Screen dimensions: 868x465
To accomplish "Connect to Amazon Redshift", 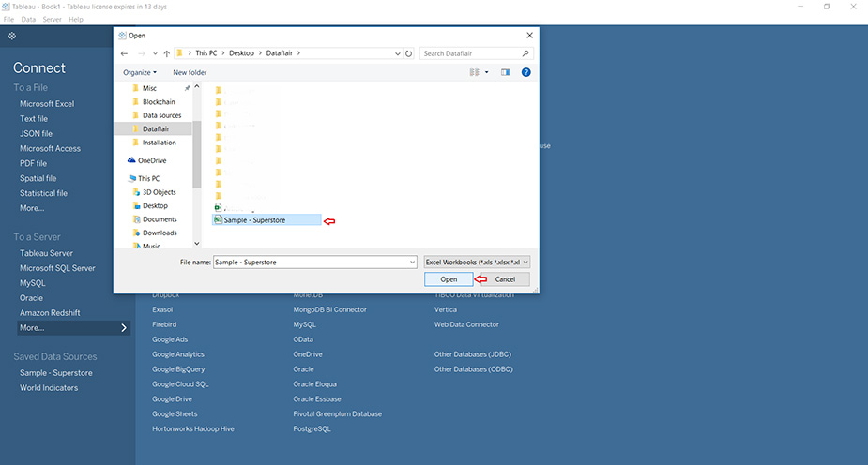I will tap(50, 313).
